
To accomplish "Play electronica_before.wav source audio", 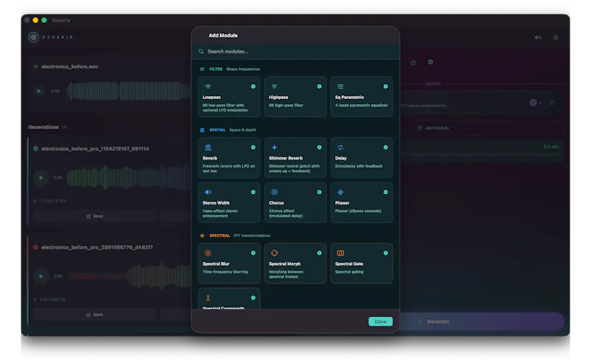I will (x=39, y=91).
